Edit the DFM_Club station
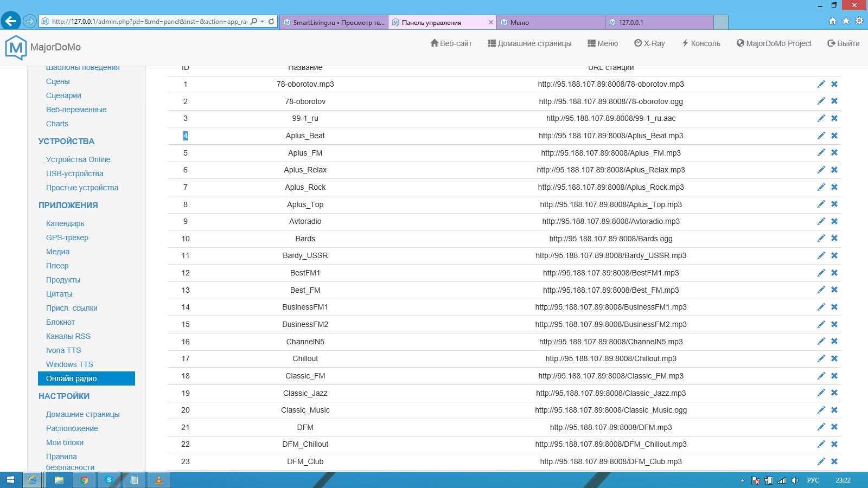 (x=821, y=461)
